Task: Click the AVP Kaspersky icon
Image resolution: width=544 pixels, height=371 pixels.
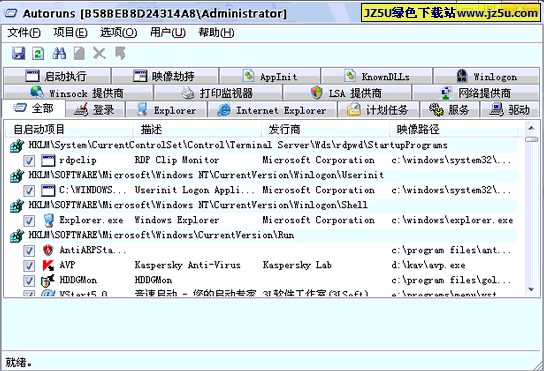Action: point(48,265)
